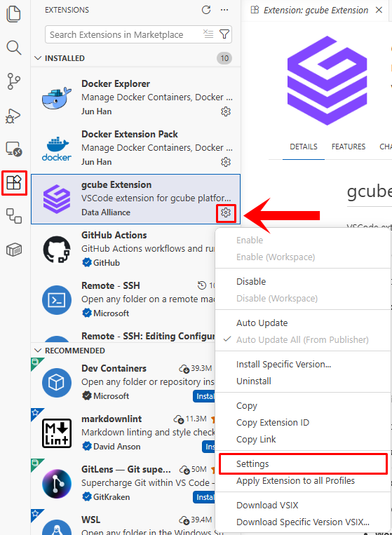Install the GitLens extension
Image resolution: width=392 pixels, height=535 pixels.
204,497
